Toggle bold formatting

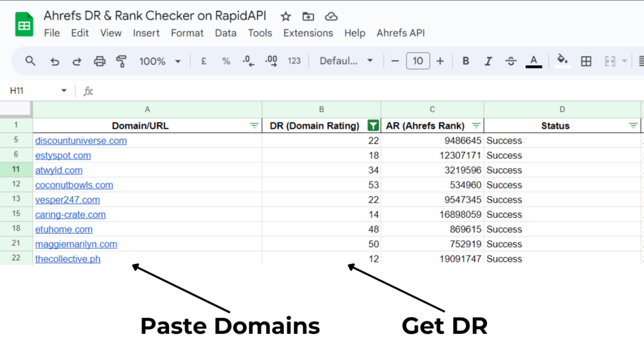(x=465, y=61)
